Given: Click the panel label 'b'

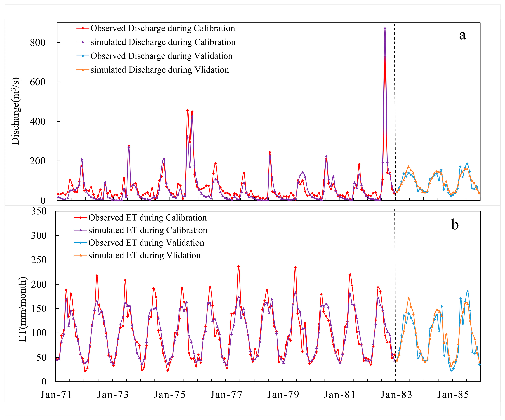Looking at the screenshot, I should (455, 225).
